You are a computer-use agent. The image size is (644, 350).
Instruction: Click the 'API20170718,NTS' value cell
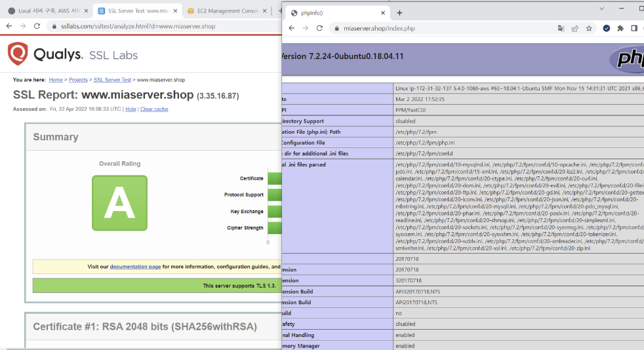pos(518,302)
